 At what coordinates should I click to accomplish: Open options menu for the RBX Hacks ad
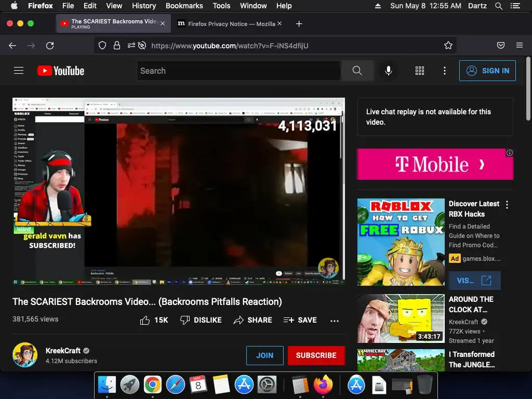(x=507, y=205)
